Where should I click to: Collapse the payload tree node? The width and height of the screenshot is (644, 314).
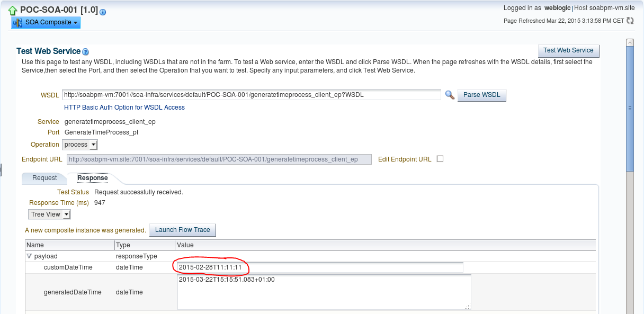click(x=29, y=256)
